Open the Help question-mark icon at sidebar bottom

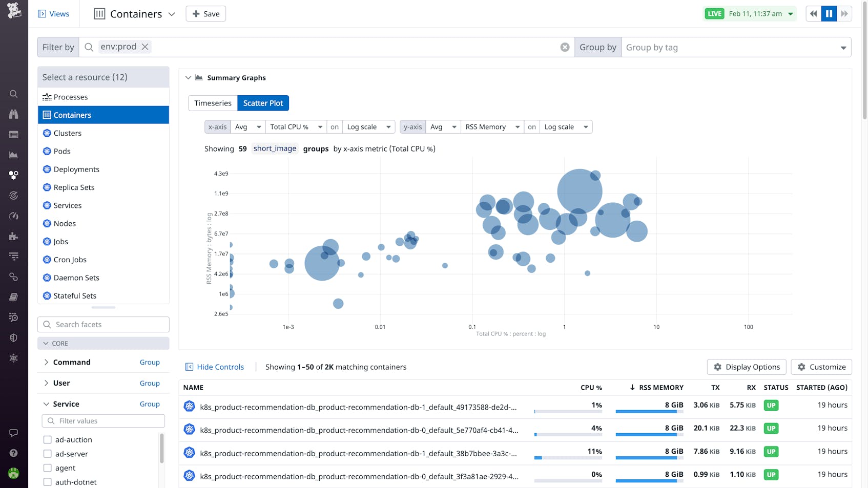pos(13,453)
